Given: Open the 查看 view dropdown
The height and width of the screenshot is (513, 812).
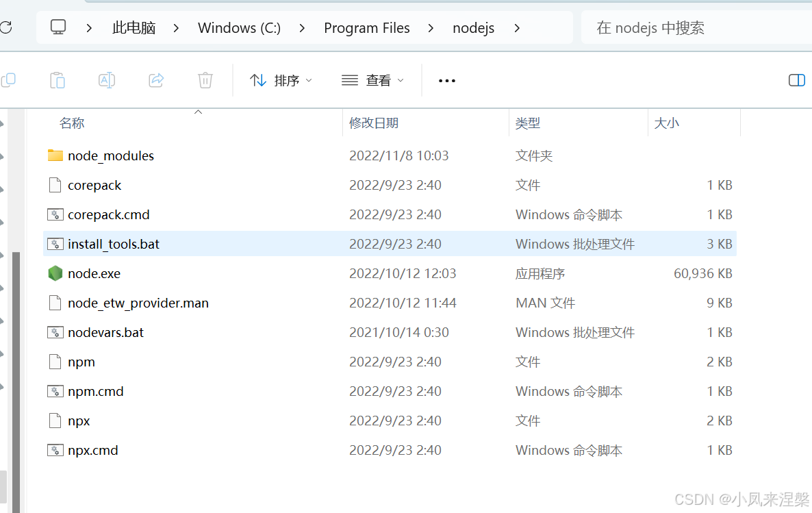Looking at the screenshot, I should [372, 80].
